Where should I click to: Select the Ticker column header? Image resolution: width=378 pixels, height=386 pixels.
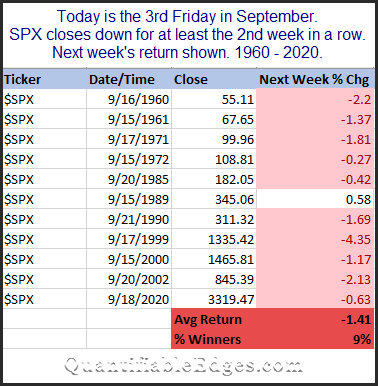click(45, 79)
